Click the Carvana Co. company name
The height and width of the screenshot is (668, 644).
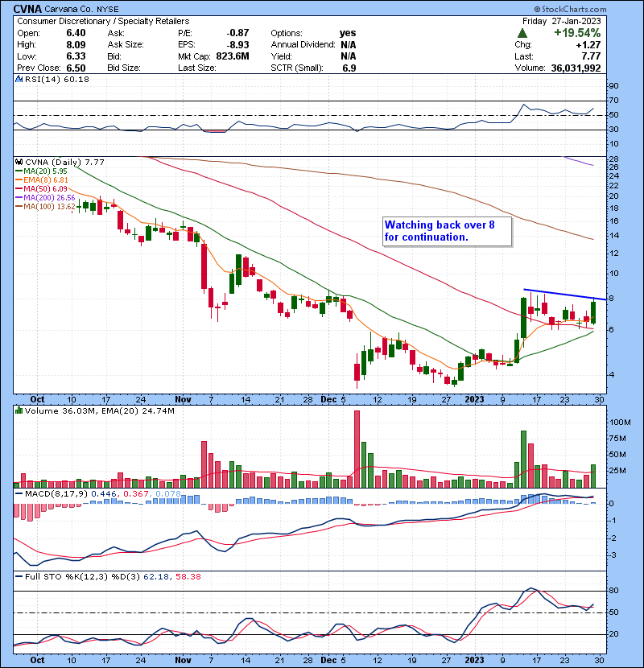(x=69, y=9)
